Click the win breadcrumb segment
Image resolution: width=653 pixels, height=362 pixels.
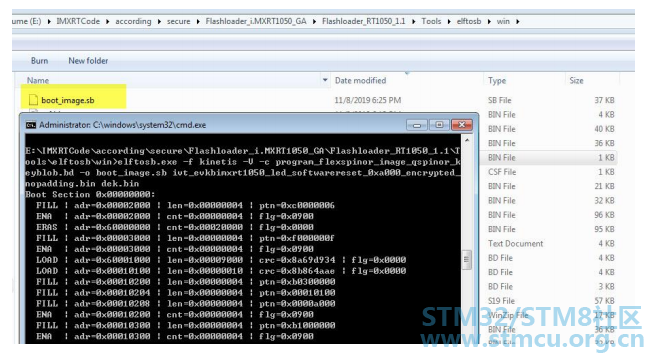[503, 21]
